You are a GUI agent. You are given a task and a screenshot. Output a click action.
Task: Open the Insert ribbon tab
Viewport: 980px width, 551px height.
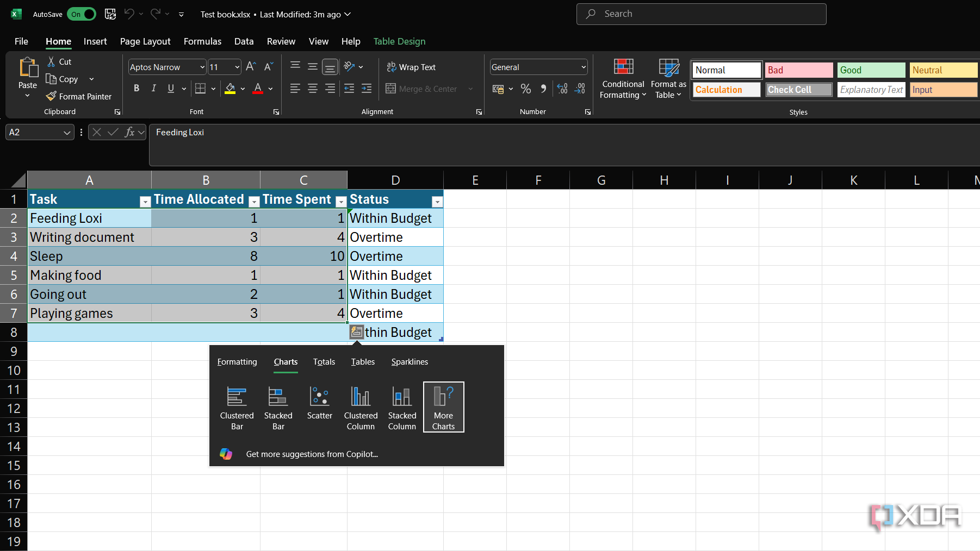coord(95,41)
